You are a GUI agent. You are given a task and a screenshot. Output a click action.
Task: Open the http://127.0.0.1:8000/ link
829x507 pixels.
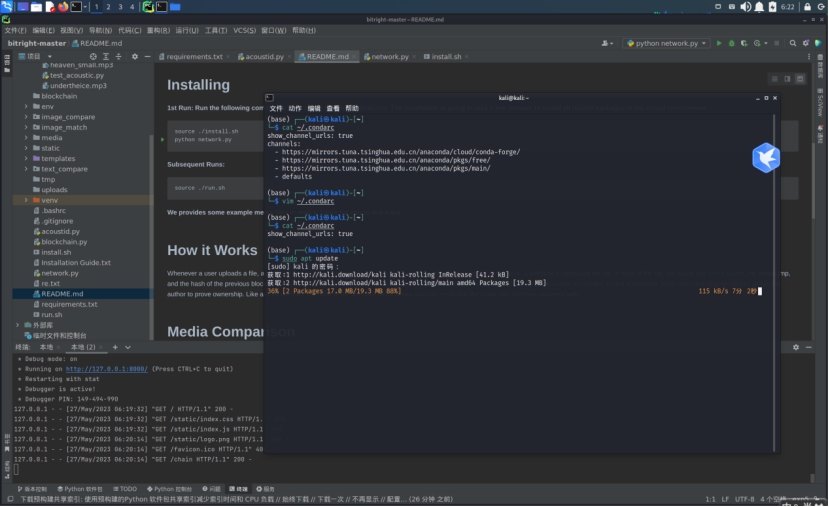pos(107,369)
